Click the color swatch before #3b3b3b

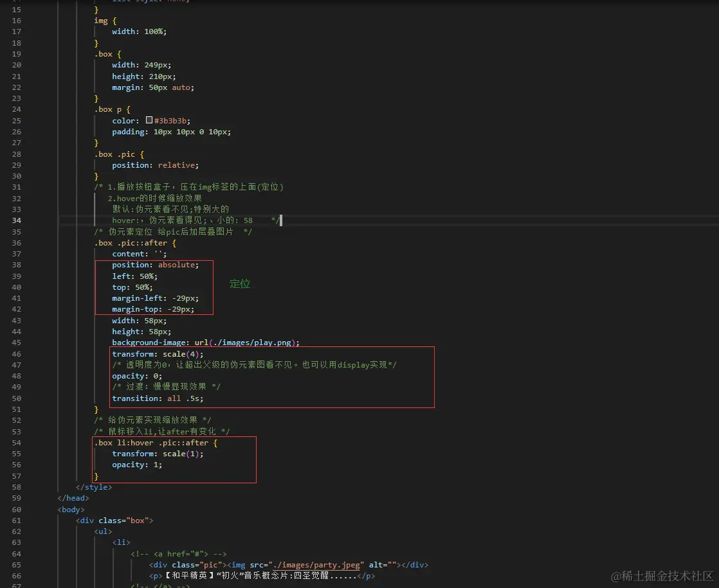(149, 120)
